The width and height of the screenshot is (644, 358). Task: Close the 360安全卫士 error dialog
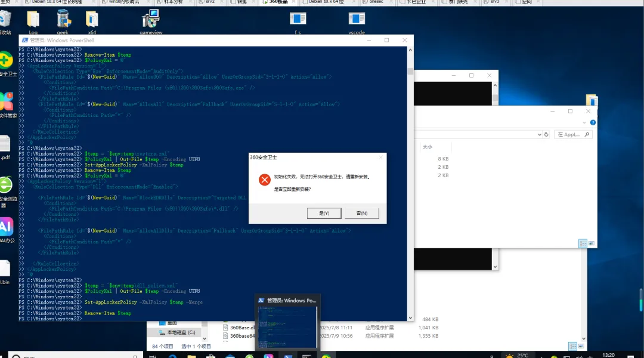[380, 157]
